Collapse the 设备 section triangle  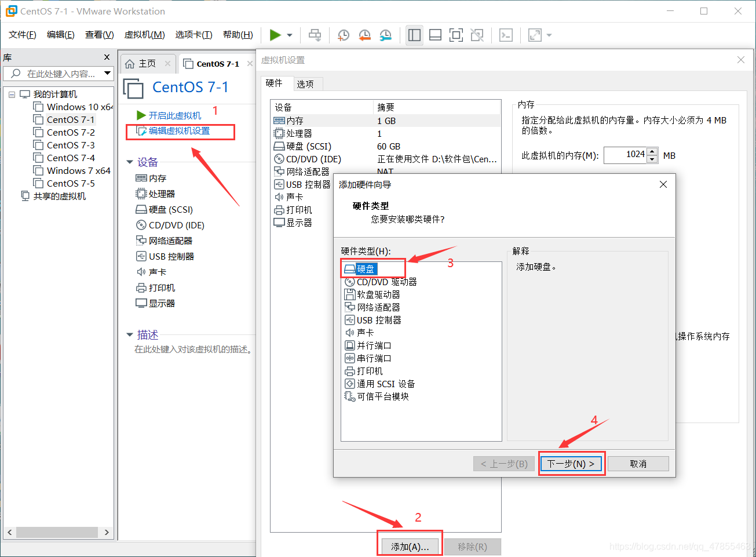(x=130, y=162)
